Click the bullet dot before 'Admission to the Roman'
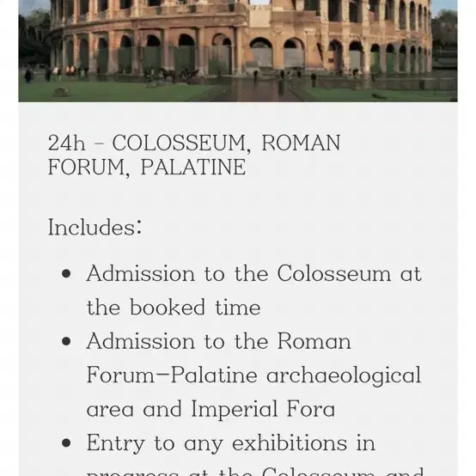The height and width of the screenshot is (476, 476). [66, 341]
